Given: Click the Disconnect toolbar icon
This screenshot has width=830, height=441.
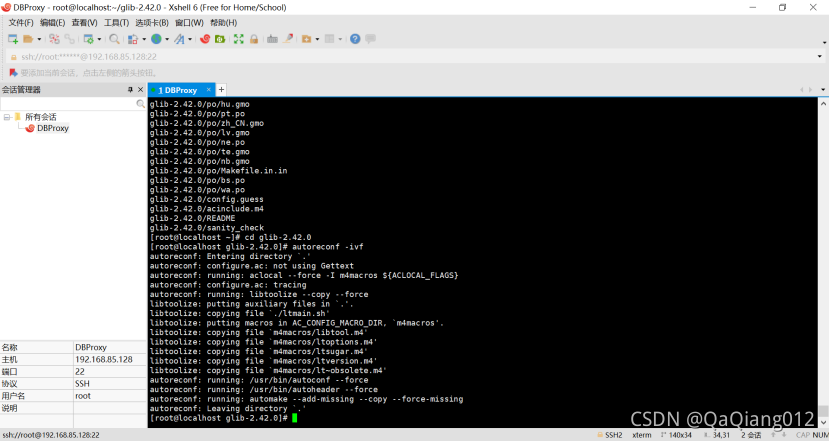Looking at the screenshot, I should (x=55, y=39).
